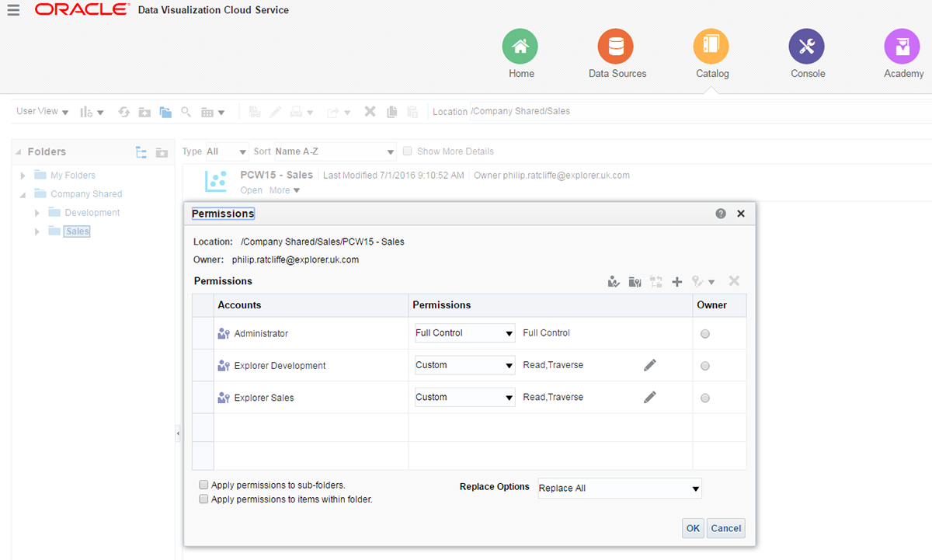This screenshot has height=560, width=932.
Task: Expand the Sales folder node
Action: (37, 231)
